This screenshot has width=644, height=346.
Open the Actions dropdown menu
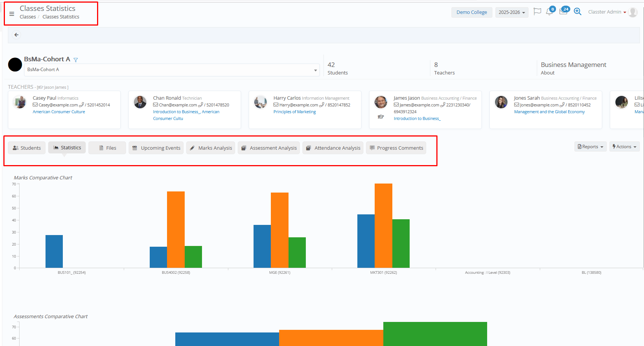click(624, 147)
